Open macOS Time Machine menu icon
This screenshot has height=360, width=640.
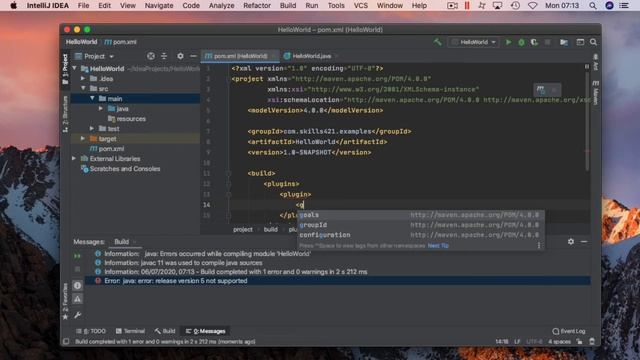tap(515, 6)
